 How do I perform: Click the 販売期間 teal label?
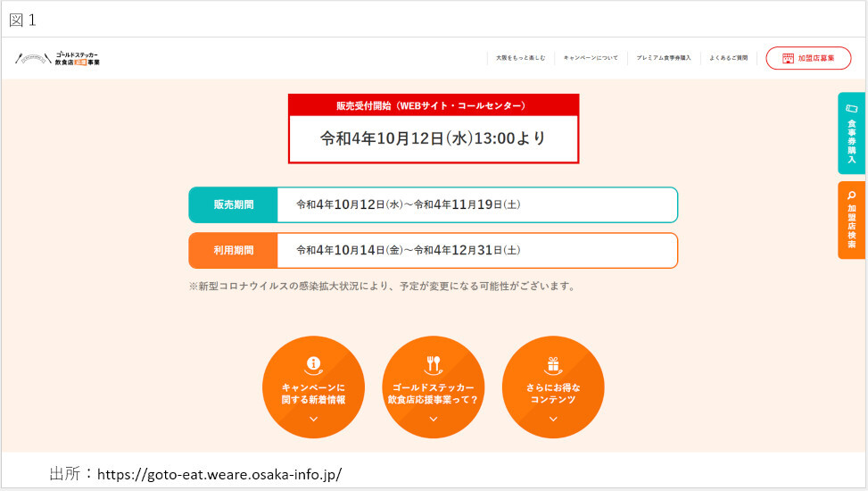tap(233, 204)
